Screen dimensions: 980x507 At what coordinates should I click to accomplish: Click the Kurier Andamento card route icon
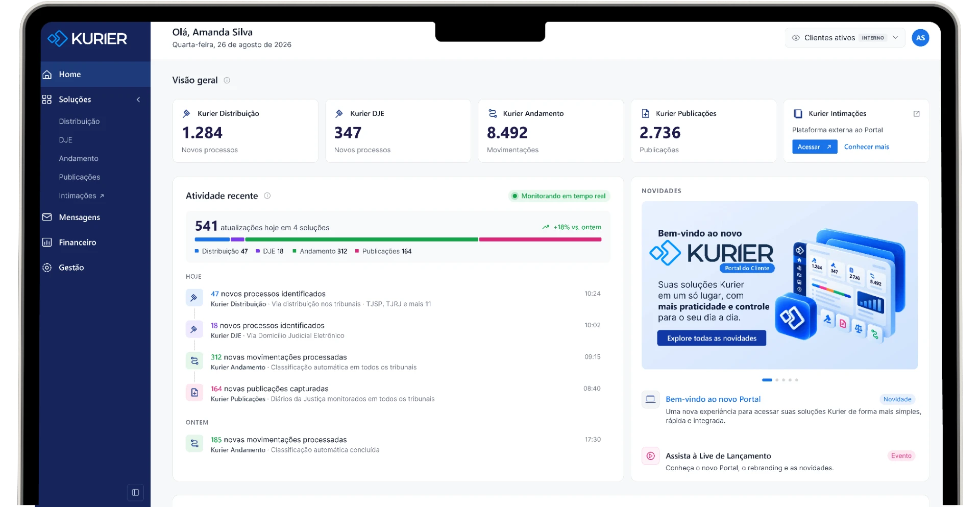[x=493, y=113]
